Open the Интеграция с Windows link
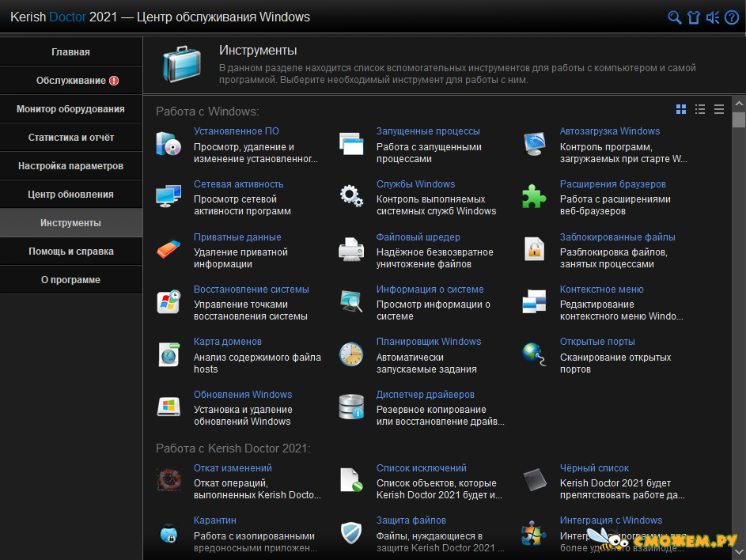 point(611,520)
